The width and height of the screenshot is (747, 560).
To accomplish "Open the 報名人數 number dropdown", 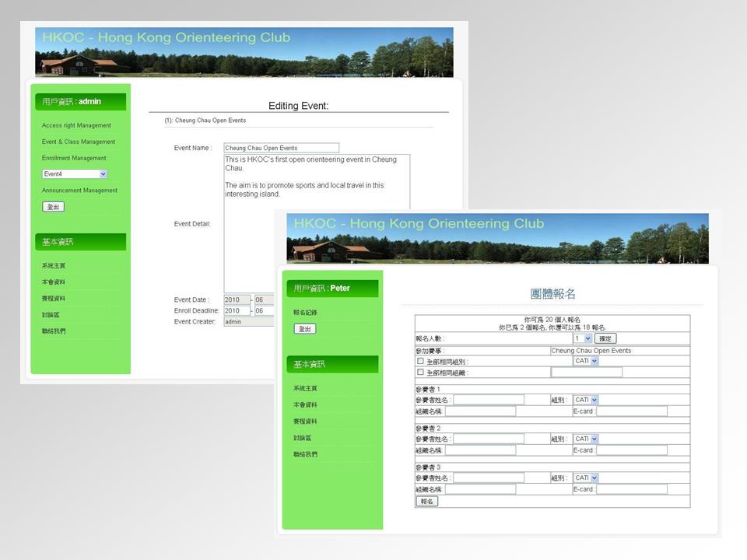I will click(x=582, y=338).
